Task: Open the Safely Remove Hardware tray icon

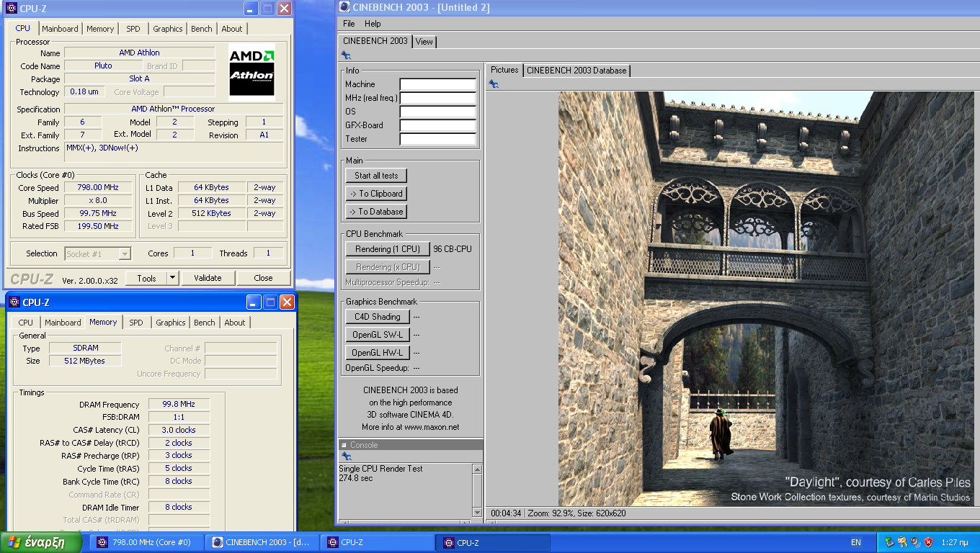Action: point(891,542)
